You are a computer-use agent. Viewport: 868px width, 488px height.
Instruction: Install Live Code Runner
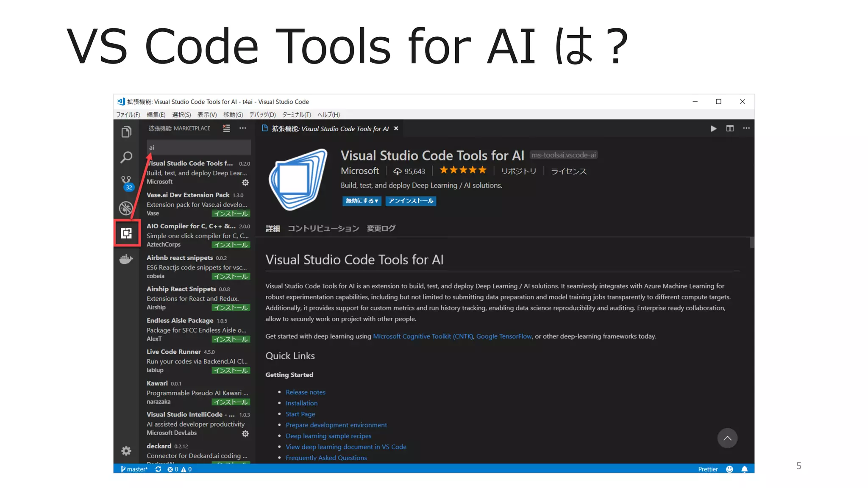[231, 371]
